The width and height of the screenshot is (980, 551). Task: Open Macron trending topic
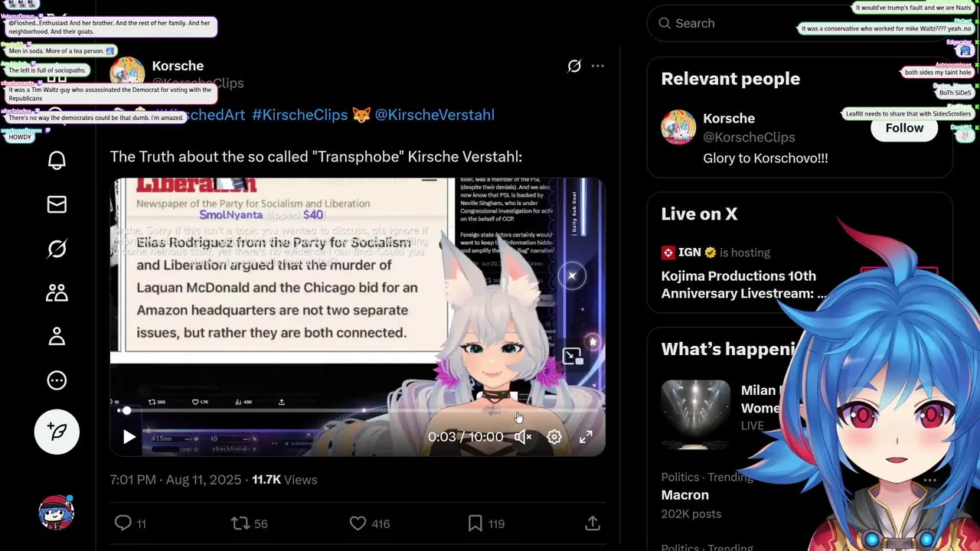[x=684, y=495]
